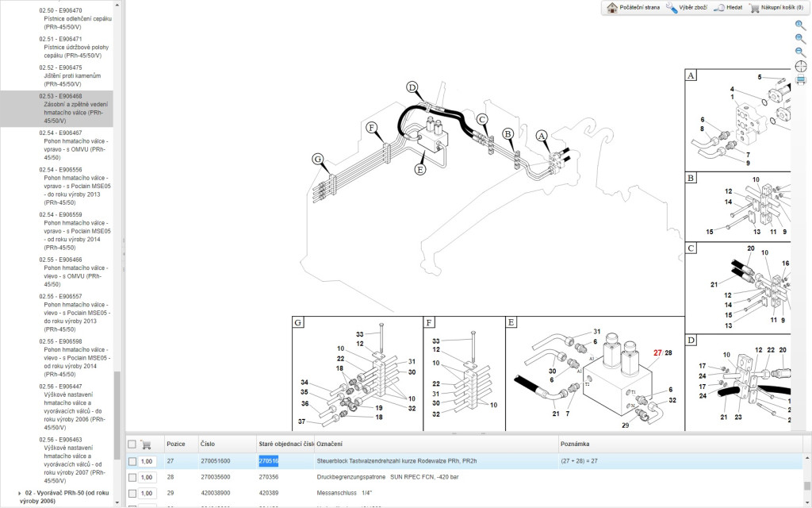Click the quantity field for position 28
Image resolution: width=812 pixels, height=508 pixels.
147,477
